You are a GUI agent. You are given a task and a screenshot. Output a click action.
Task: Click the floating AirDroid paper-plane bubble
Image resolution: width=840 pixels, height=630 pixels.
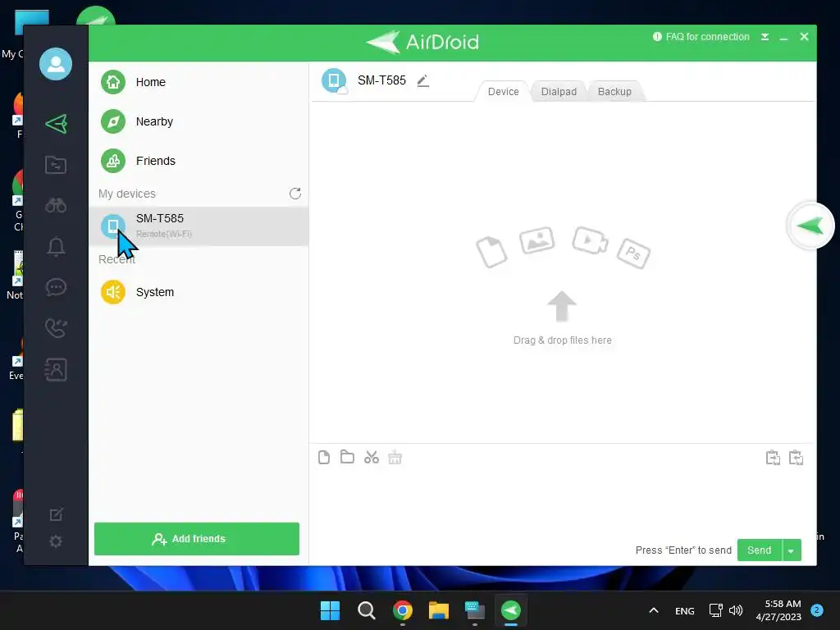coord(810,226)
